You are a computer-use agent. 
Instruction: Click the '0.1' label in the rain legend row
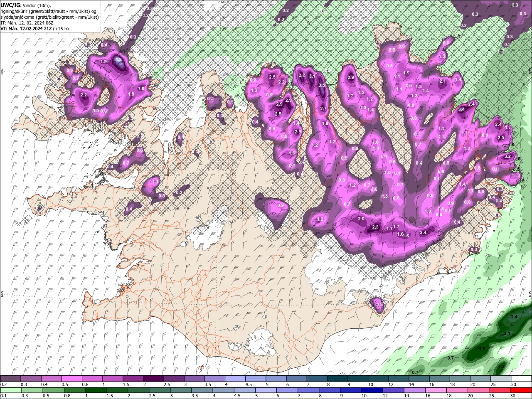tap(4, 396)
